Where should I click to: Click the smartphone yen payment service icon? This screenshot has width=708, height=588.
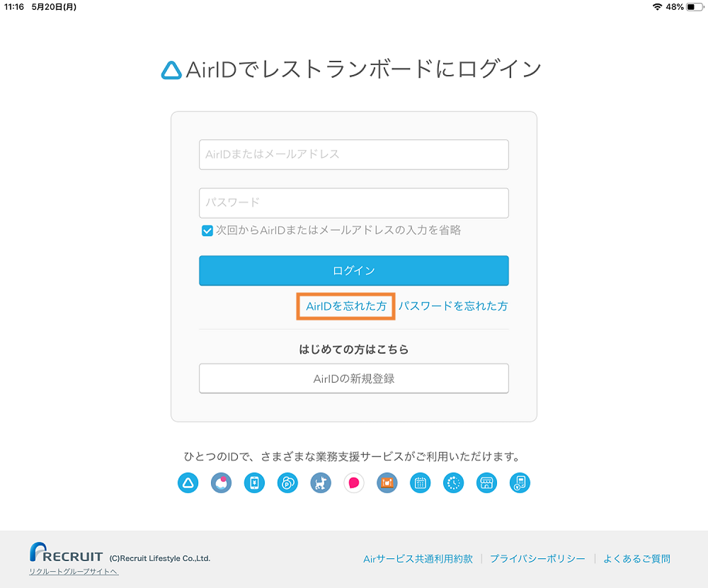click(x=254, y=483)
